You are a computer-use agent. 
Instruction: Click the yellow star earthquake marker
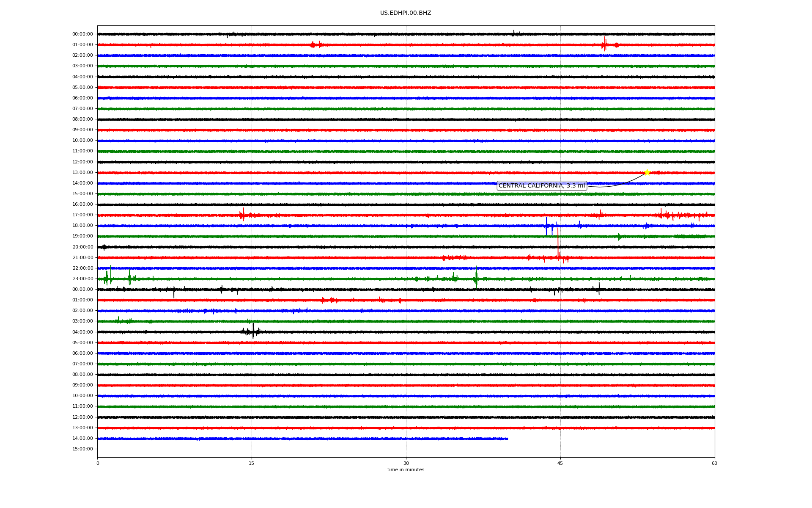(647, 172)
